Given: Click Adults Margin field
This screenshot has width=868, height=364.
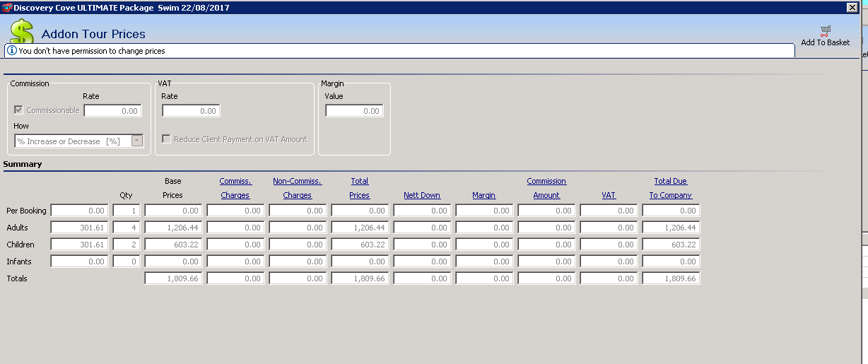Looking at the screenshot, I should [x=484, y=228].
